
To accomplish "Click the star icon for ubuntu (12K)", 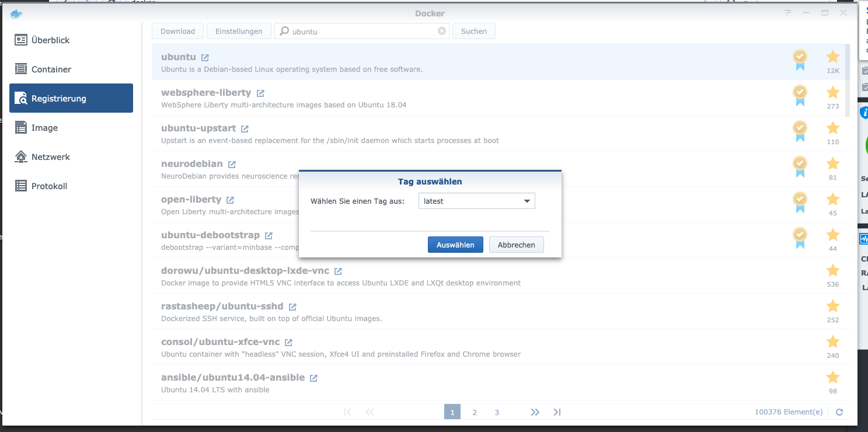I will (833, 57).
